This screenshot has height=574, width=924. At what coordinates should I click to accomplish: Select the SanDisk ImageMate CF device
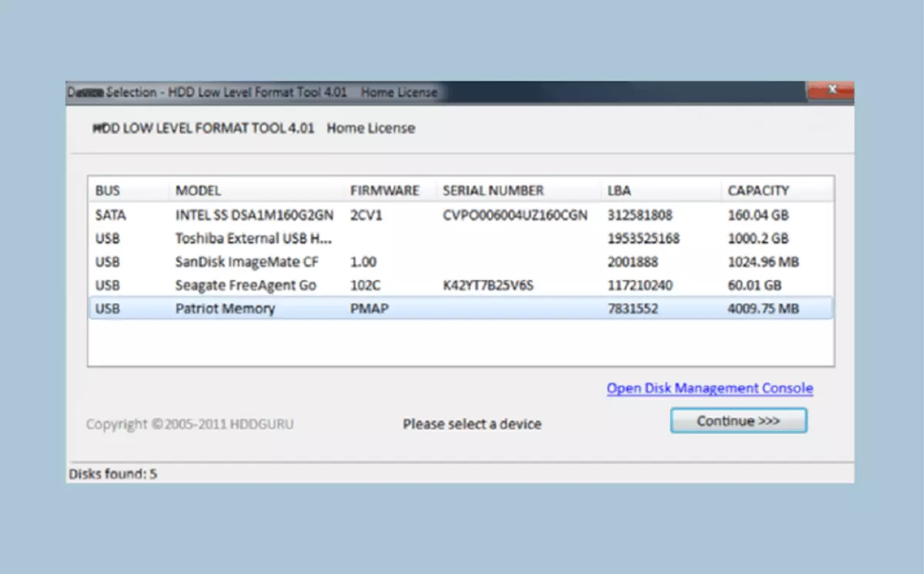click(460, 262)
